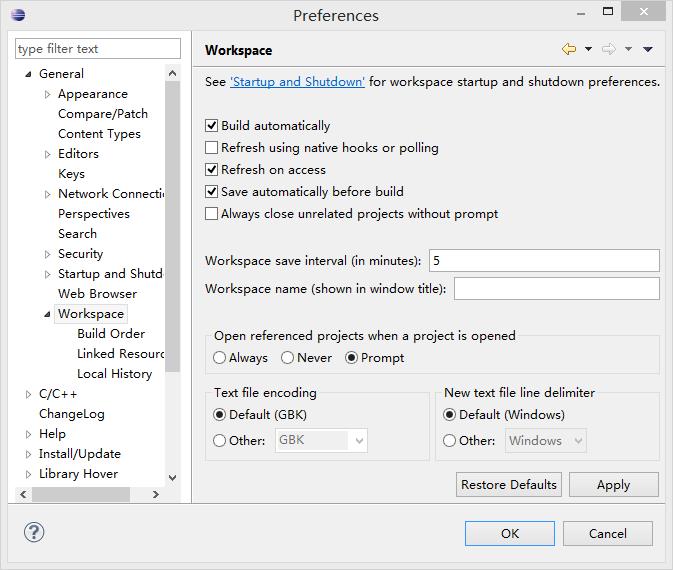The height and width of the screenshot is (570, 673).
Task: Close the Preferences dialog
Action: click(x=643, y=11)
